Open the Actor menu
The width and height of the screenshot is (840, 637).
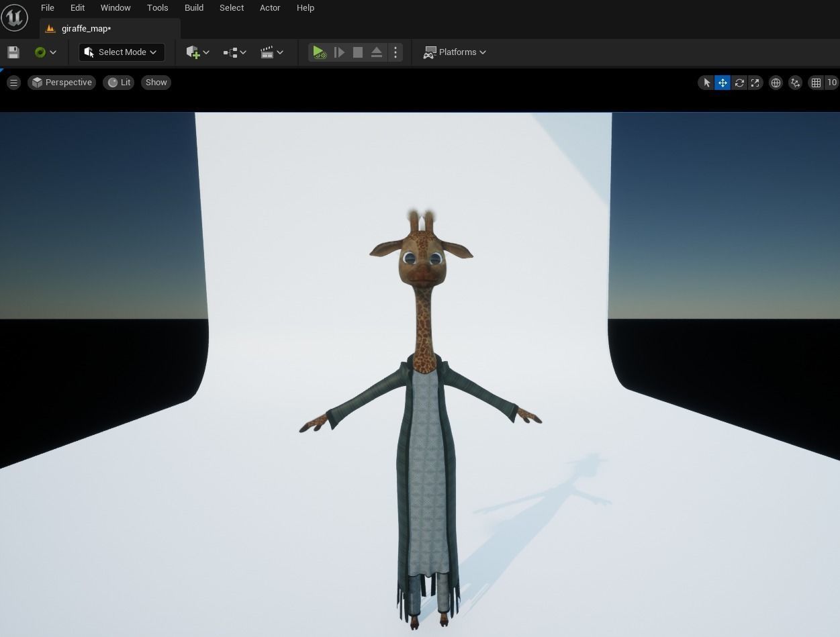[270, 8]
